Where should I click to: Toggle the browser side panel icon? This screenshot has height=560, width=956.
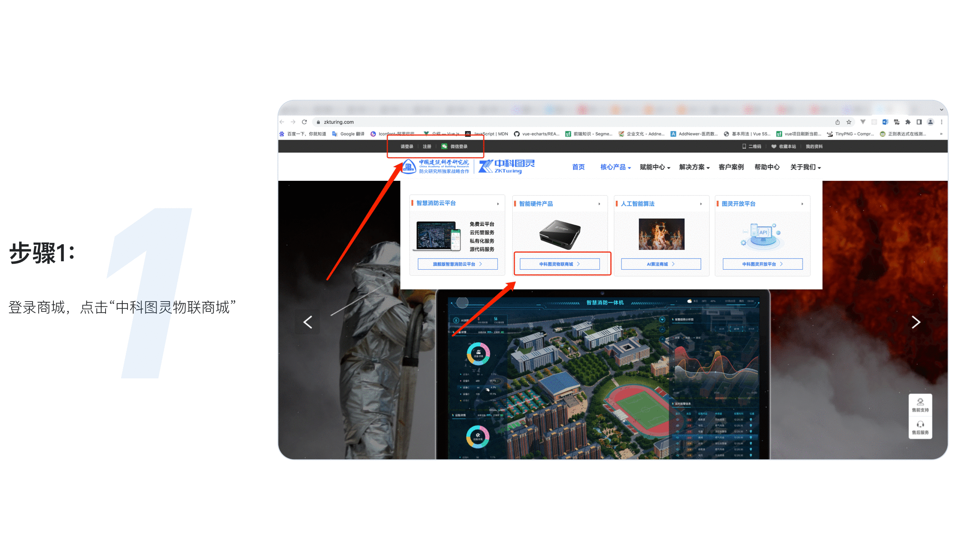click(x=919, y=122)
